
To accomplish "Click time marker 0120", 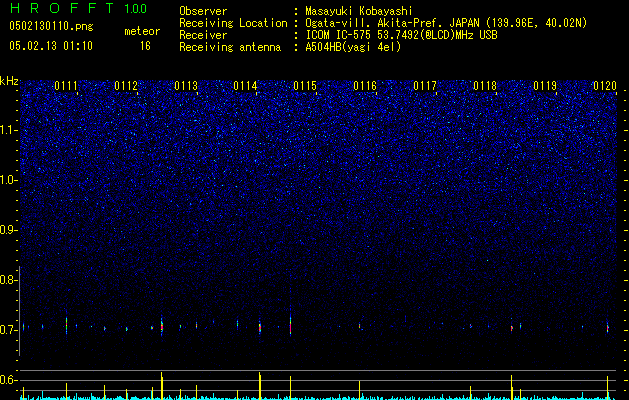I will click(x=605, y=86).
